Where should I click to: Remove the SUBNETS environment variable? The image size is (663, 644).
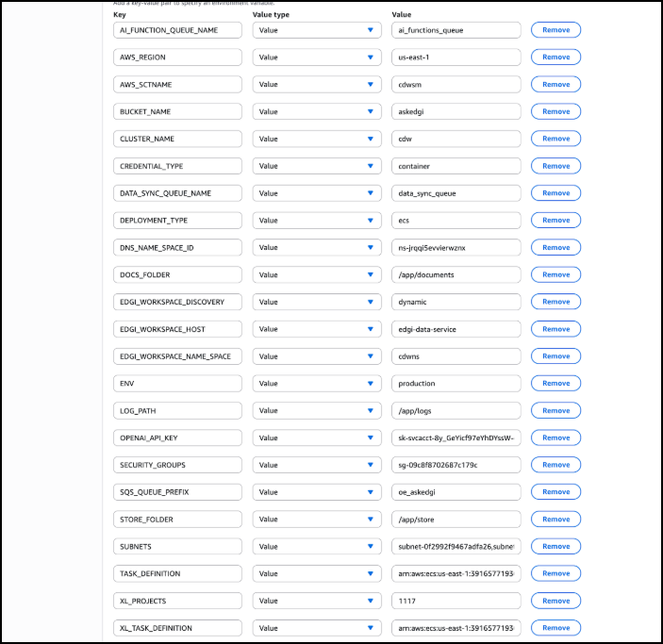(x=555, y=546)
